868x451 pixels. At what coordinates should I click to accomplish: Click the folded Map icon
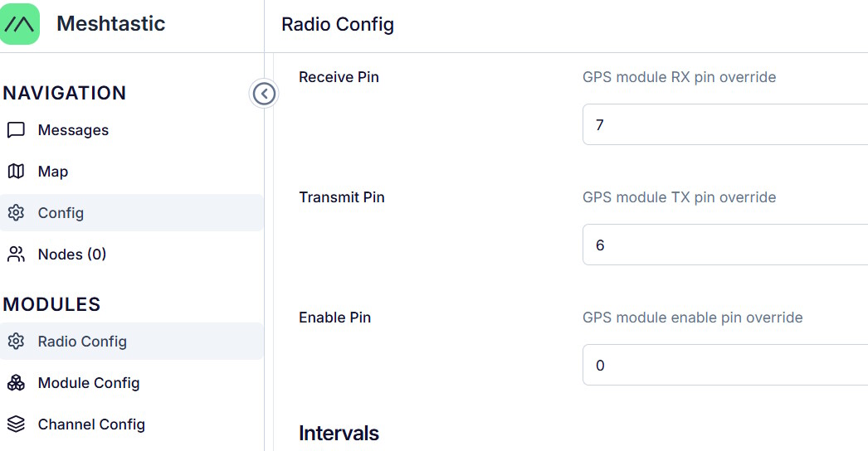tap(16, 172)
